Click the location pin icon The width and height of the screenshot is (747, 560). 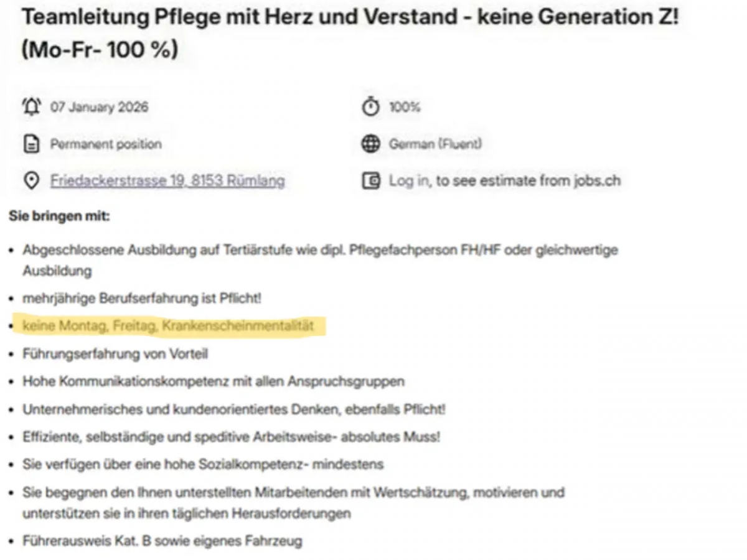31,181
